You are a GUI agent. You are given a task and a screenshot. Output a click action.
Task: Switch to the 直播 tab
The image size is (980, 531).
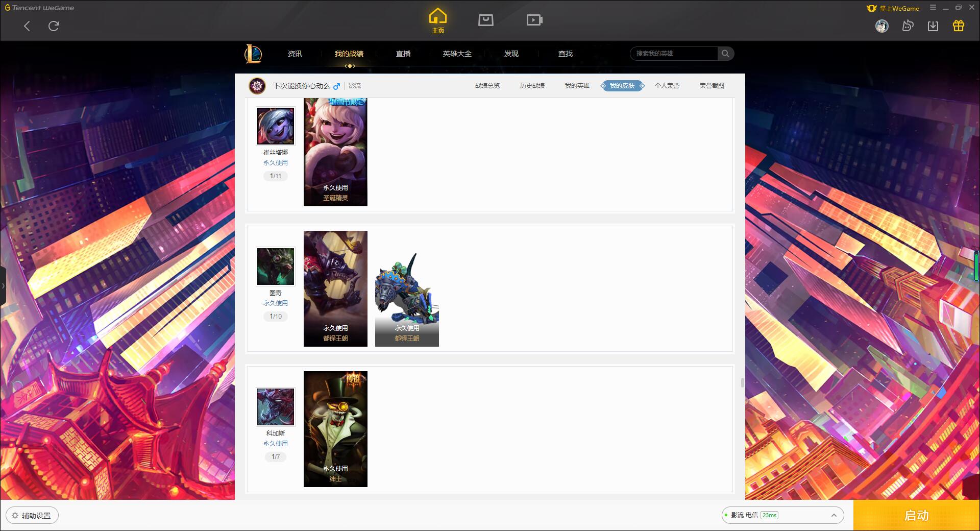(403, 54)
